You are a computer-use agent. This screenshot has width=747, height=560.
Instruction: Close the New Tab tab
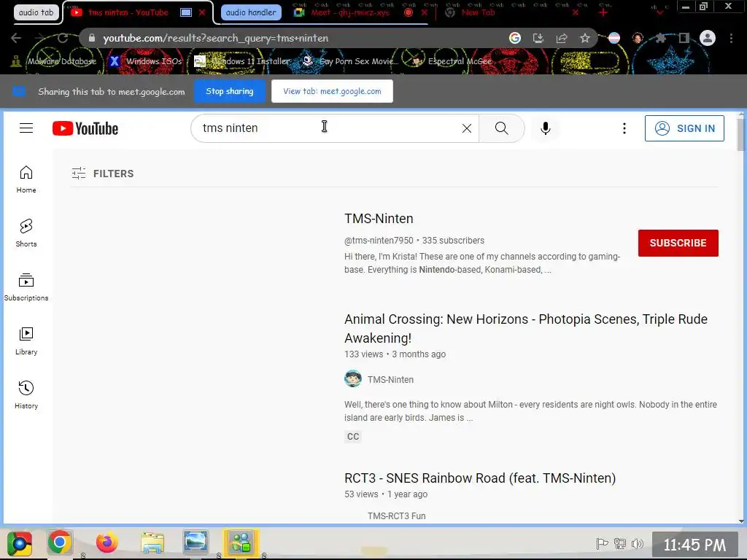click(575, 12)
